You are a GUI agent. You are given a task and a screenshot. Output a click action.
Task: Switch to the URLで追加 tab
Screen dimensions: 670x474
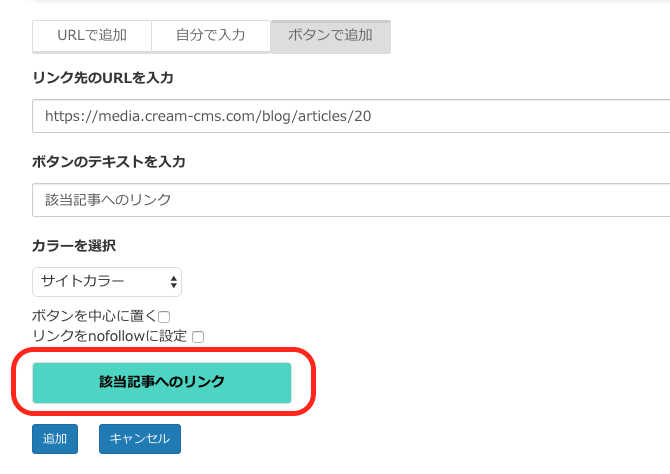point(92,36)
